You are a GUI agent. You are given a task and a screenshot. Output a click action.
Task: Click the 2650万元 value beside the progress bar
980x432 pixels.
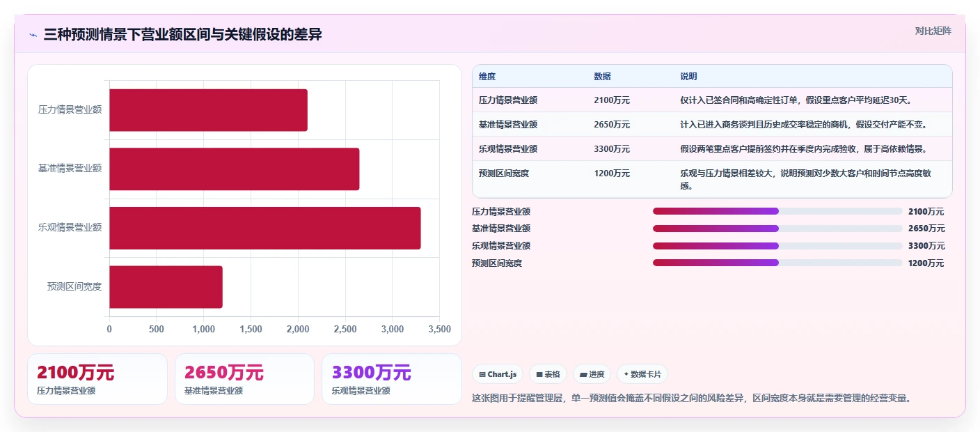(x=926, y=229)
